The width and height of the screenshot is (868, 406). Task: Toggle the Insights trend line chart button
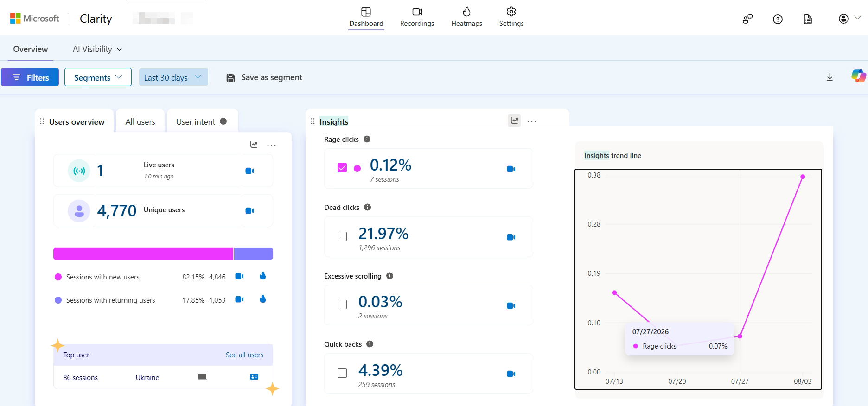pyautogui.click(x=514, y=121)
